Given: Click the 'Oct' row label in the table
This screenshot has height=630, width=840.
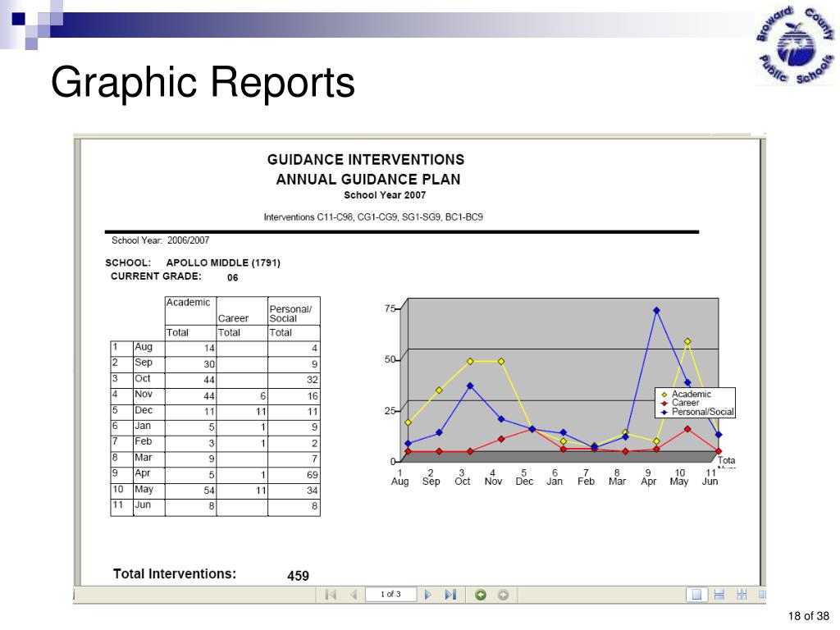Looking at the screenshot, I should click(x=143, y=378).
